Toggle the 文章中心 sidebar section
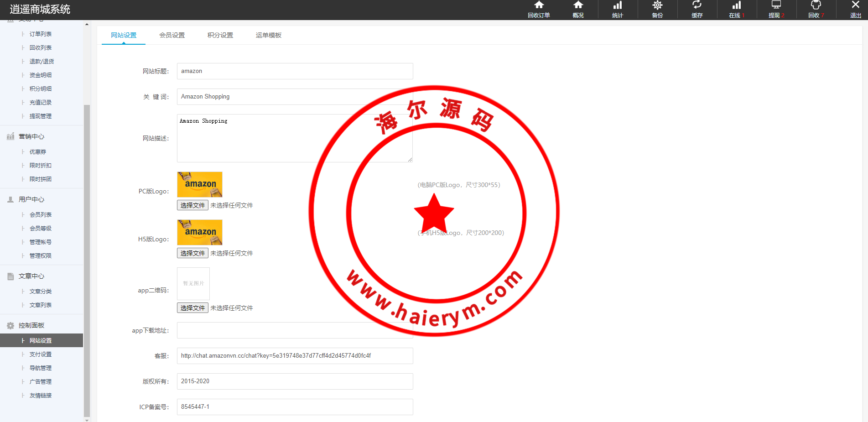This screenshot has height=422, width=868. (x=31, y=276)
